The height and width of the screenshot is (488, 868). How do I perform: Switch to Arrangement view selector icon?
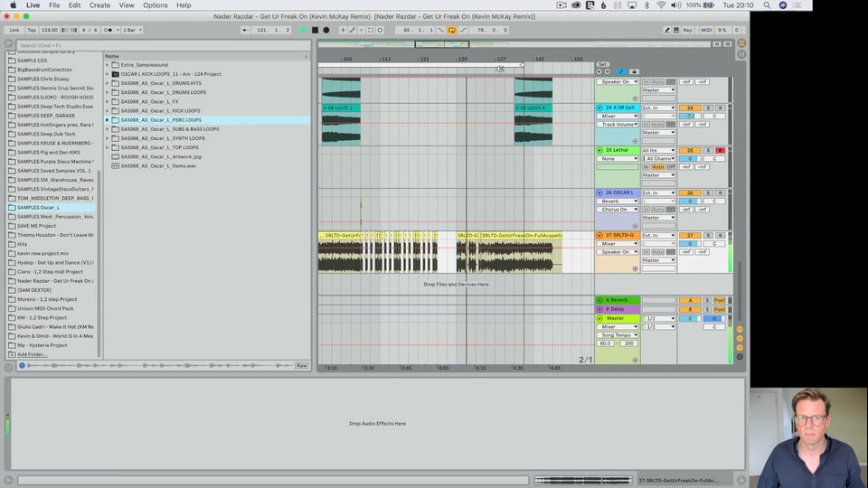click(x=741, y=43)
